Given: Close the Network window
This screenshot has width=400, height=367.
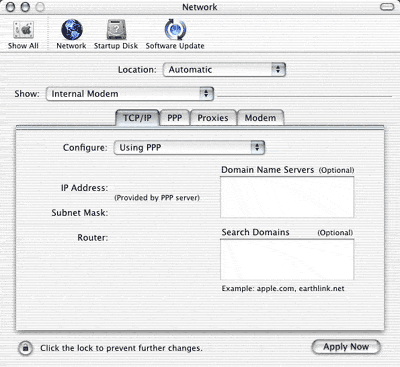Looking at the screenshot, I should point(10,7).
